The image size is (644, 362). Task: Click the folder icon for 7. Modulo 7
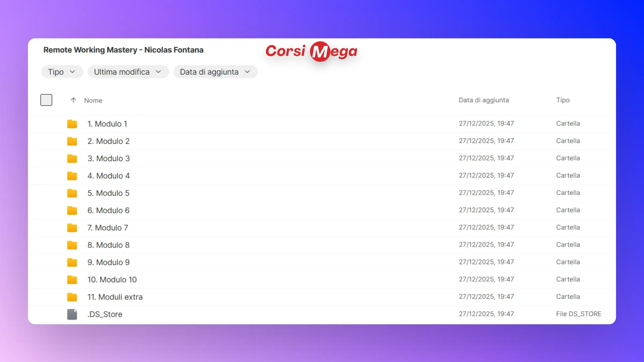[72, 228]
